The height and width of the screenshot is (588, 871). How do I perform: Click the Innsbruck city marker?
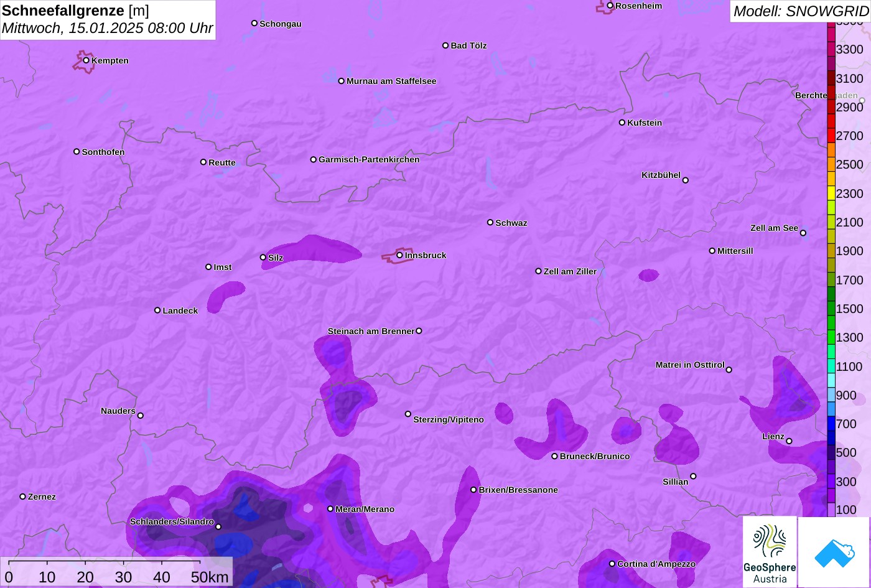point(399,255)
